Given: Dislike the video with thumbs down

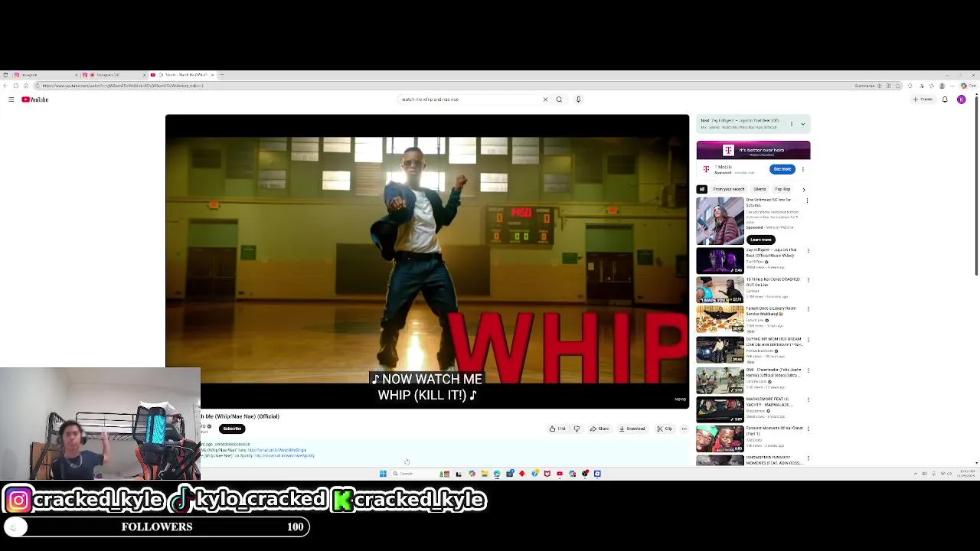Looking at the screenshot, I should [577, 429].
